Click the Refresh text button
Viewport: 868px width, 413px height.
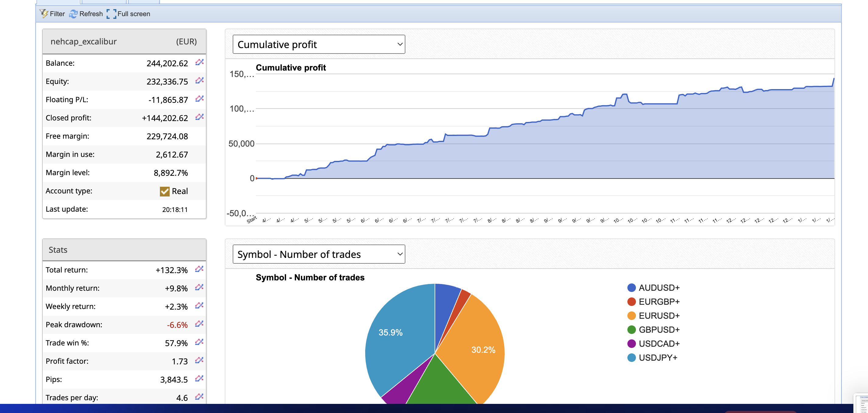[91, 14]
